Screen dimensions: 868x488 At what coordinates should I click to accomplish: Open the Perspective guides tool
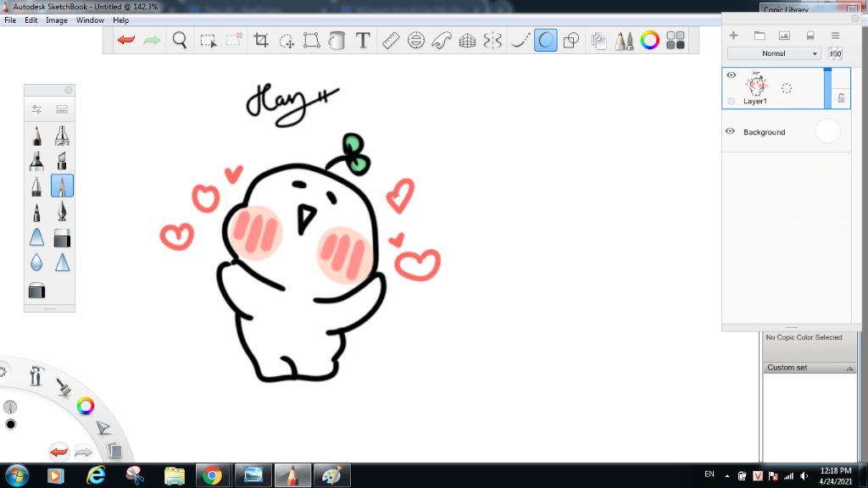pos(467,41)
